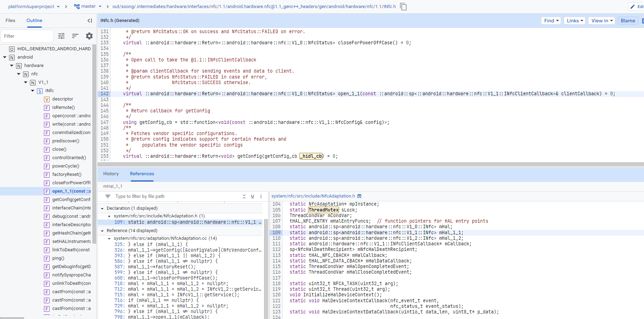Click the references file path filter field
The width and height of the screenshot is (644, 319).
tap(174, 196)
